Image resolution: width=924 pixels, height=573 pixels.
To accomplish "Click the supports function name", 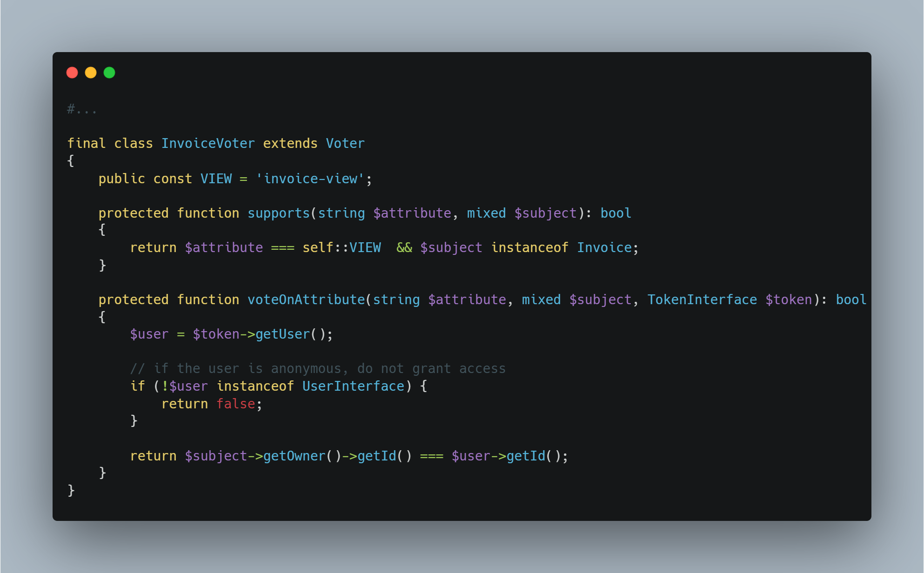I will [x=279, y=213].
